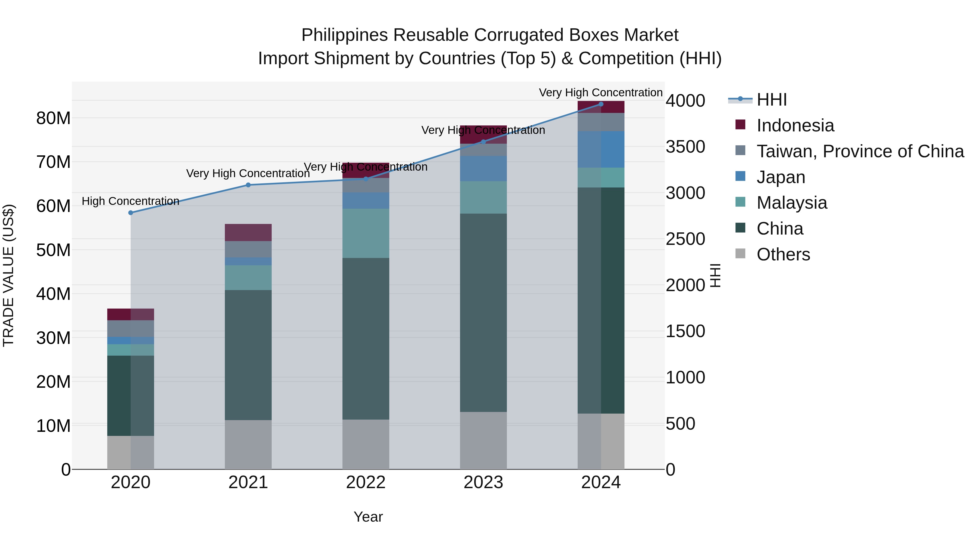
Task: Select the 2021 HHI data point
Action: coord(249,185)
